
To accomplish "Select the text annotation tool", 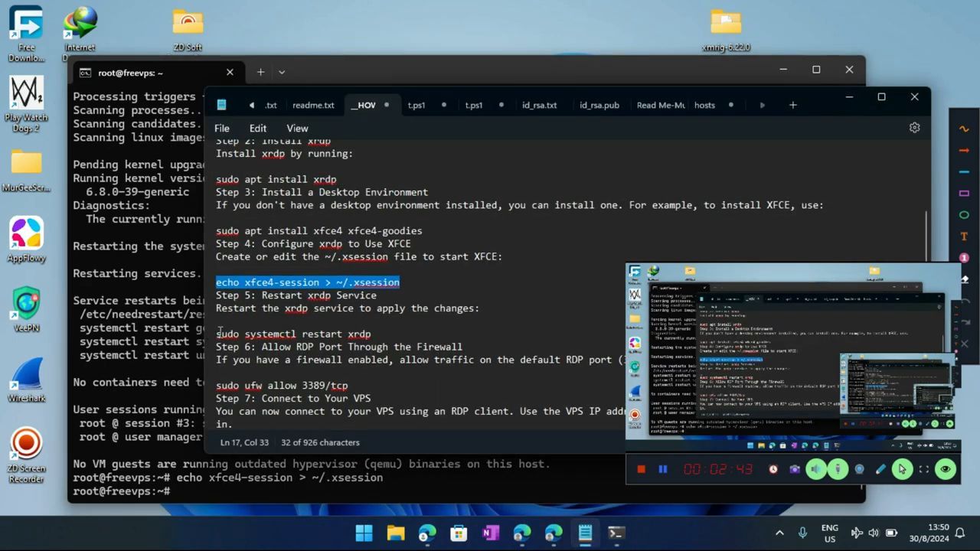I will [964, 236].
